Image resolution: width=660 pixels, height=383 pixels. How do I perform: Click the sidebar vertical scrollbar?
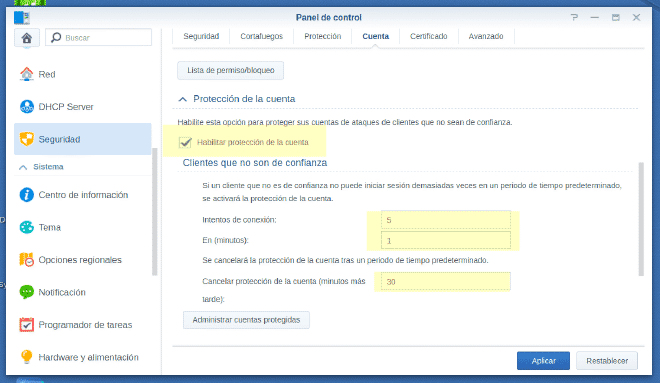click(154, 212)
